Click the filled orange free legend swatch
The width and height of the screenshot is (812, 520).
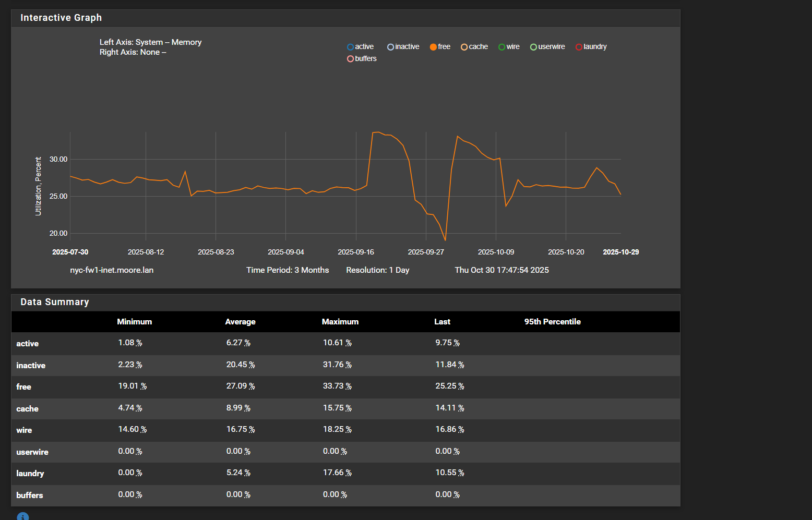coord(433,47)
